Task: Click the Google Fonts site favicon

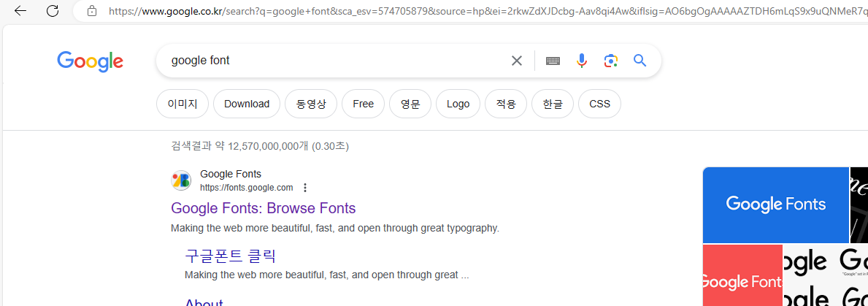Action: click(x=181, y=180)
